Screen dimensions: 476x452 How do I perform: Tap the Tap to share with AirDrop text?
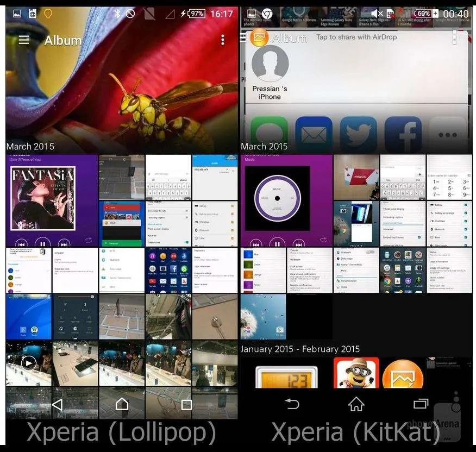pyautogui.click(x=356, y=37)
